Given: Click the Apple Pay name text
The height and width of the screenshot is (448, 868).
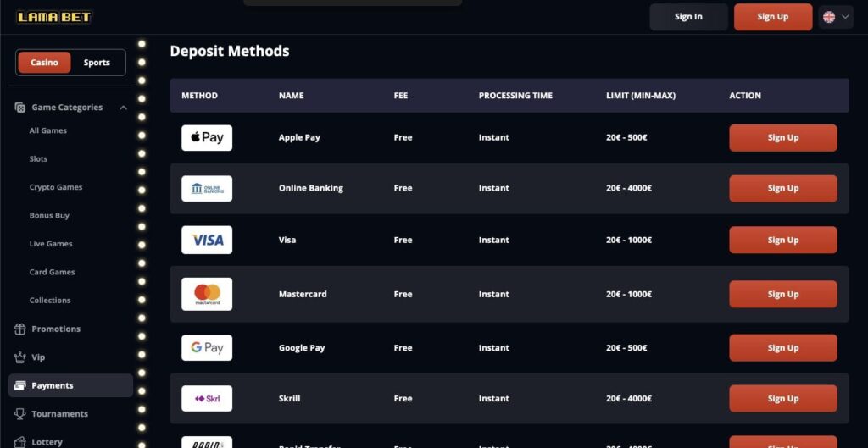Looking at the screenshot, I should 299,138.
